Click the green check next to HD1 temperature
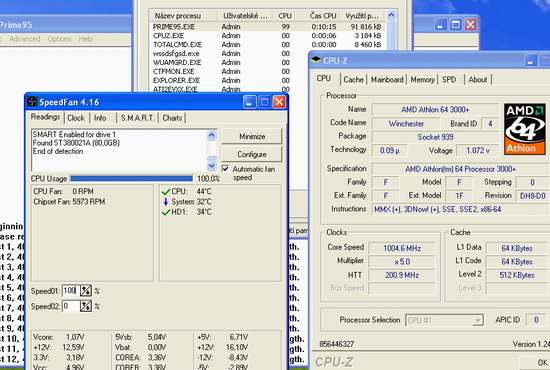550x370 pixels. [166, 212]
